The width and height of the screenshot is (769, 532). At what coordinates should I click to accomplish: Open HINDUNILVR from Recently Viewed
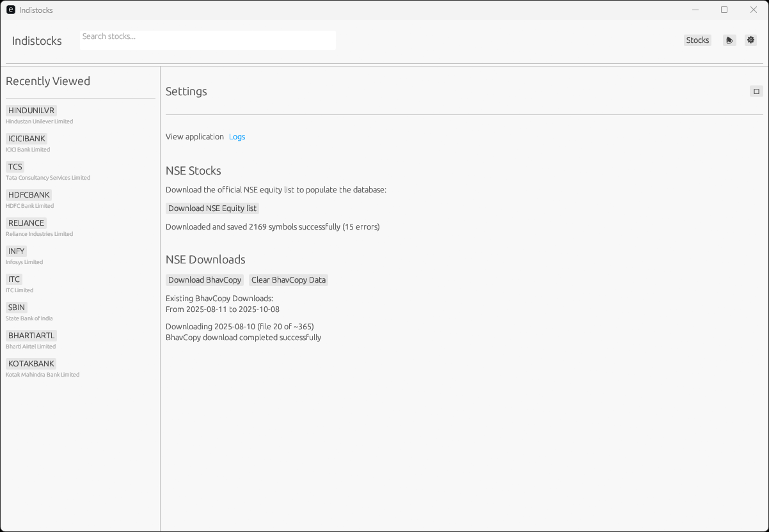click(31, 111)
